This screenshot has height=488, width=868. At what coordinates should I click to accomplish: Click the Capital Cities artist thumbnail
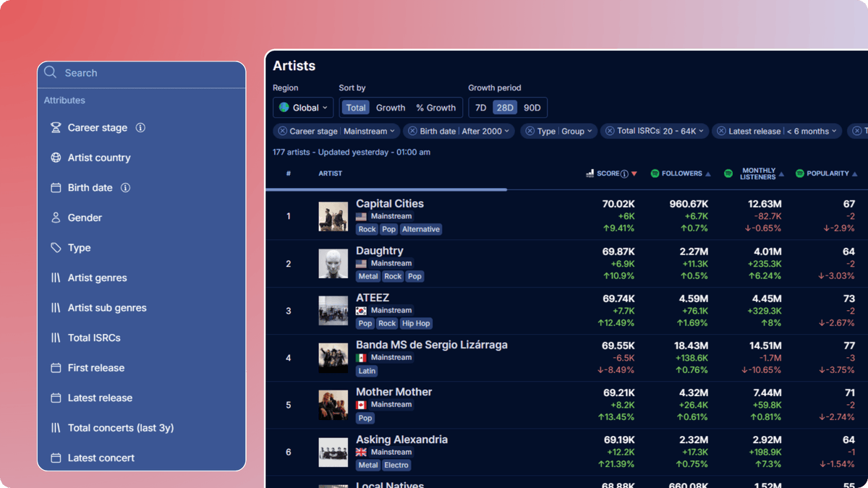[333, 217]
